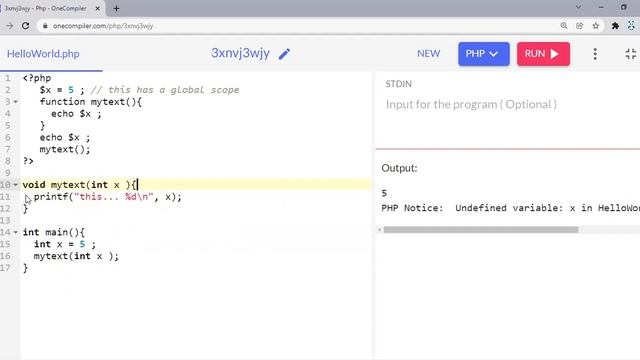Click the browser address bar URL
This screenshot has width=640, height=360.
[103, 26]
